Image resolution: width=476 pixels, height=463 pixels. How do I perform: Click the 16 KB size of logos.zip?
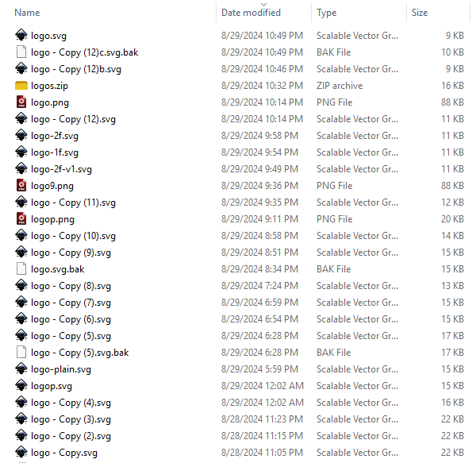[x=452, y=86]
